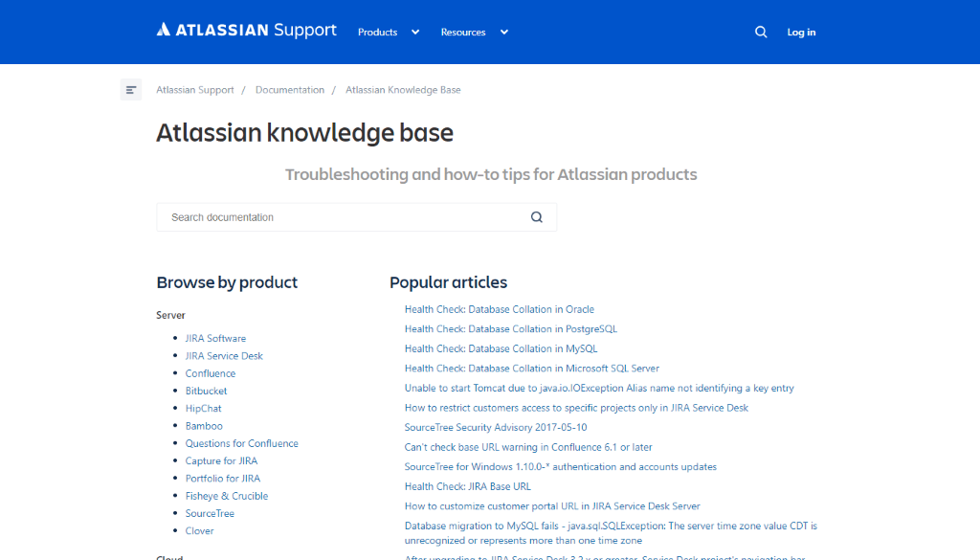The height and width of the screenshot is (560, 980).
Task: Open the Documentation breadcrumb link
Action: (x=290, y=89)
